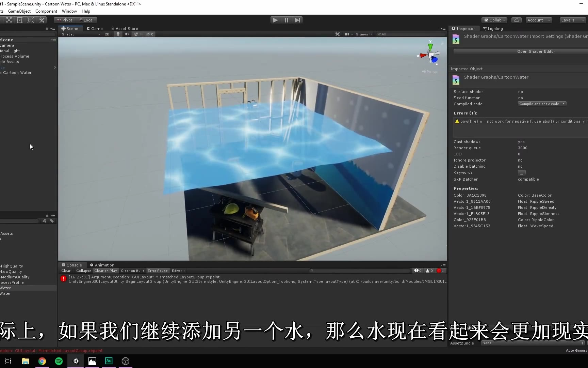Open Chrome from the taskbar
588x368 pixels.
pyautogui.click(x=42, y=361)
